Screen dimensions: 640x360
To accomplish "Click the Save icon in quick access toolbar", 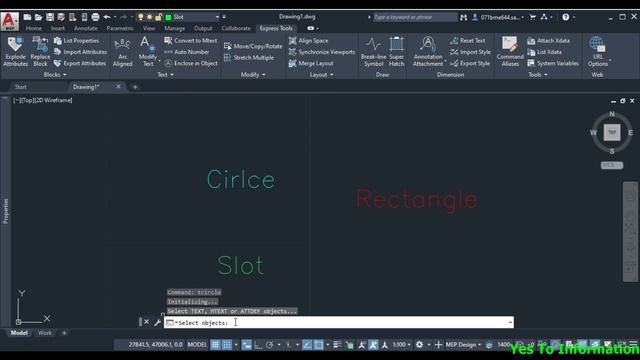I will (x=50, y=17).
